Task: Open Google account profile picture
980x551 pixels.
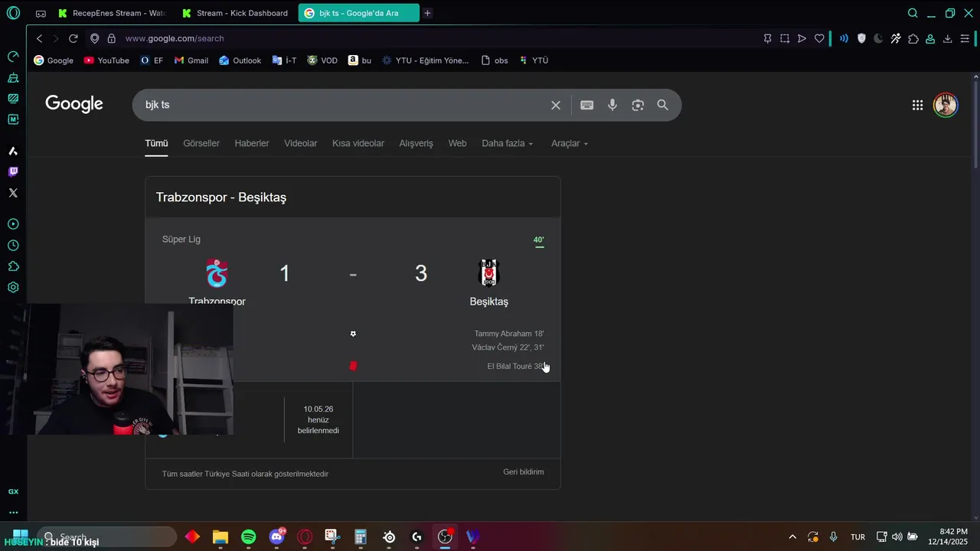Action: coord(946,105)
